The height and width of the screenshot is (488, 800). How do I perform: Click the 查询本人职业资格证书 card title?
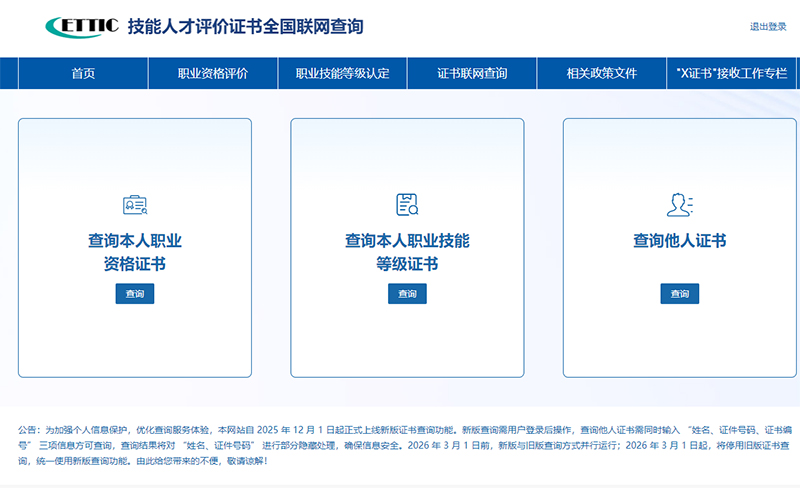[134, 252]
